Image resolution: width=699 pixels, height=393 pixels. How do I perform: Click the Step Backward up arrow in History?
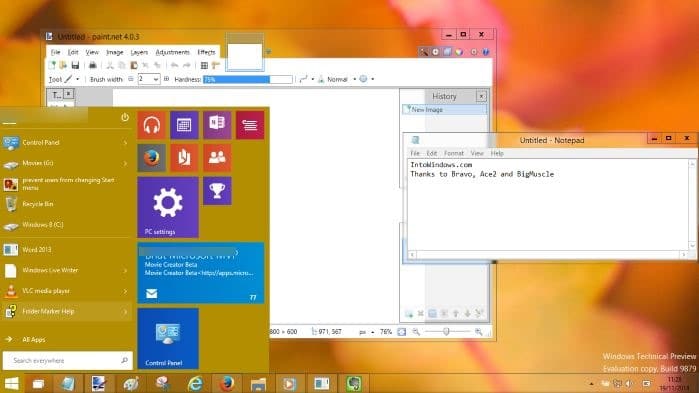coord(456,314)
